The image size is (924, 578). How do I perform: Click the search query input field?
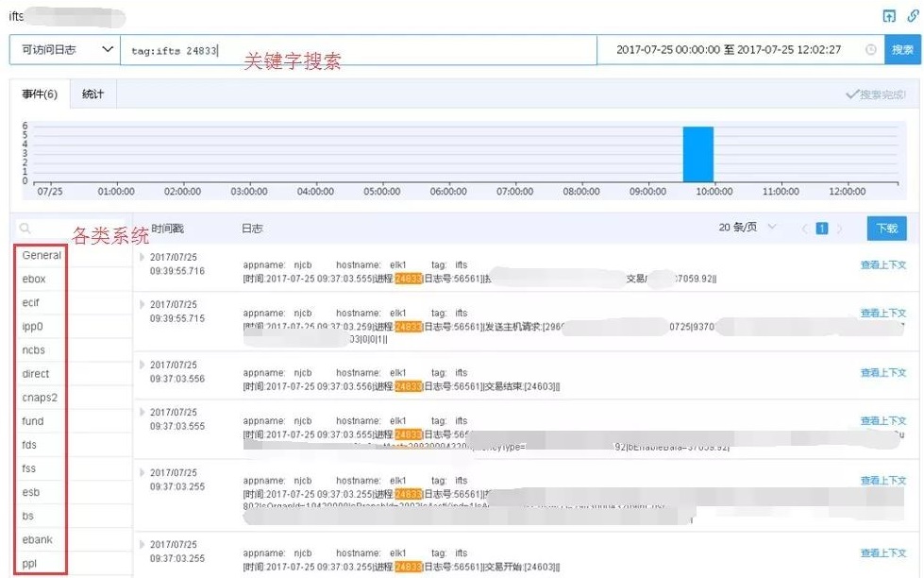[359, 50]
